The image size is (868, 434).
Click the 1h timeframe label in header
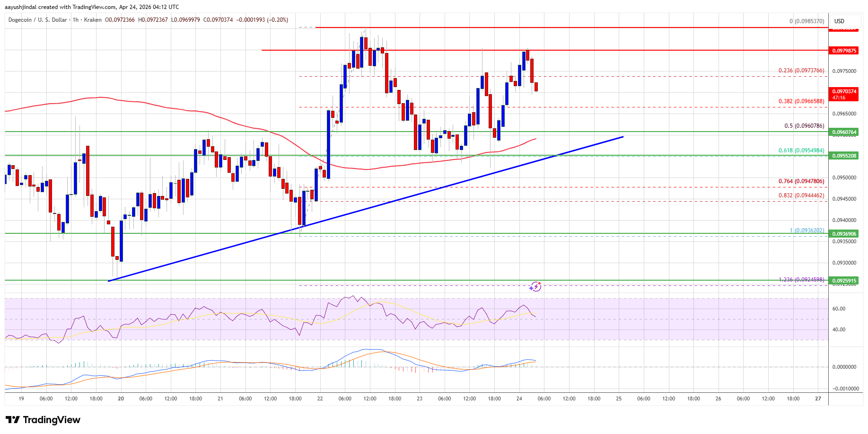pos(76,20)
